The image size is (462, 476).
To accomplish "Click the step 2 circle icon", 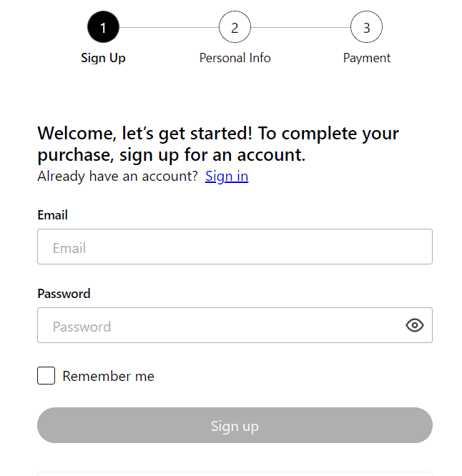I will 235,27.
